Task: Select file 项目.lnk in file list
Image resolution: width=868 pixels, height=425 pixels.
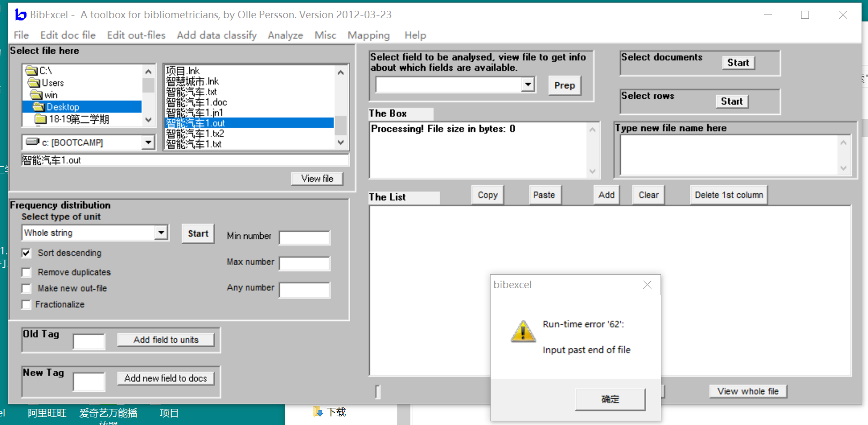Action: click(183, 71)
